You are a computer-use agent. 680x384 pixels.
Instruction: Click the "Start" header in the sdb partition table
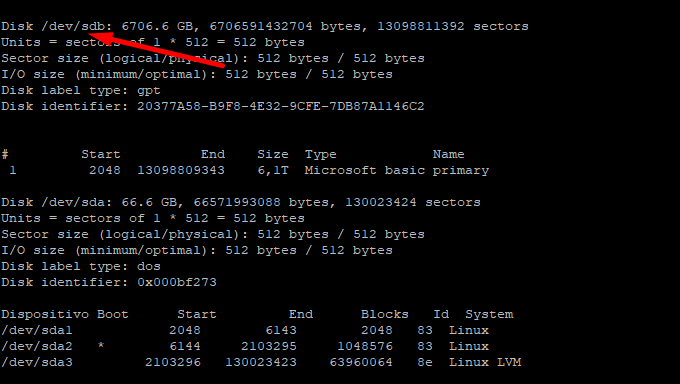tap(101, 154)
